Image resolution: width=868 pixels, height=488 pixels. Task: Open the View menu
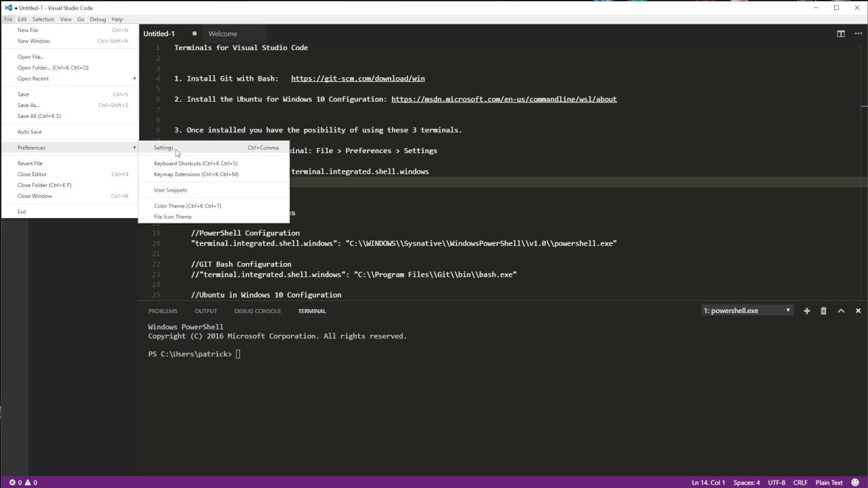(66, 20)
